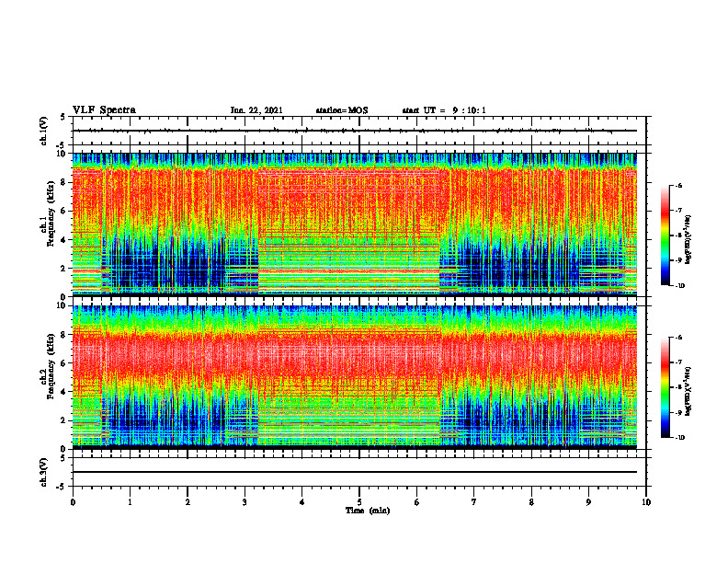
Task: Click the '10' kHz tick on ch.2 frequency axis
Action: [62, 305]
